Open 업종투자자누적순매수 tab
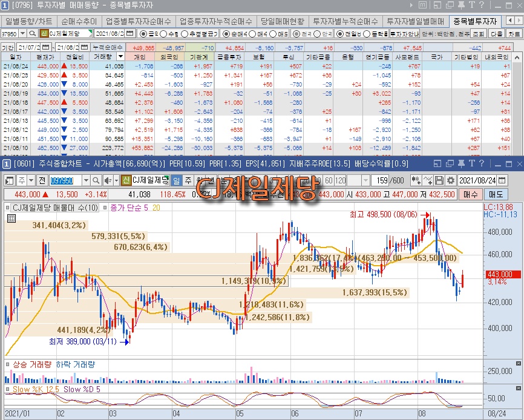 216,21
